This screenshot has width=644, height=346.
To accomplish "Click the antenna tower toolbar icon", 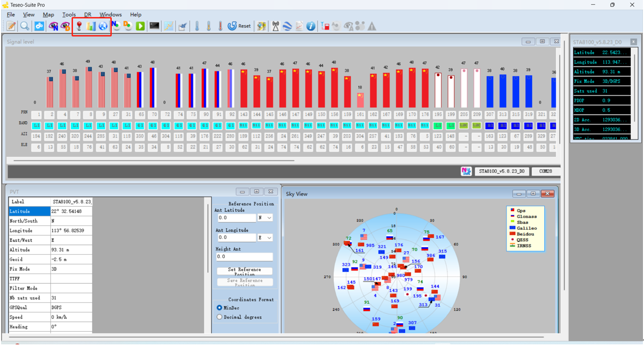I will 275,26.
